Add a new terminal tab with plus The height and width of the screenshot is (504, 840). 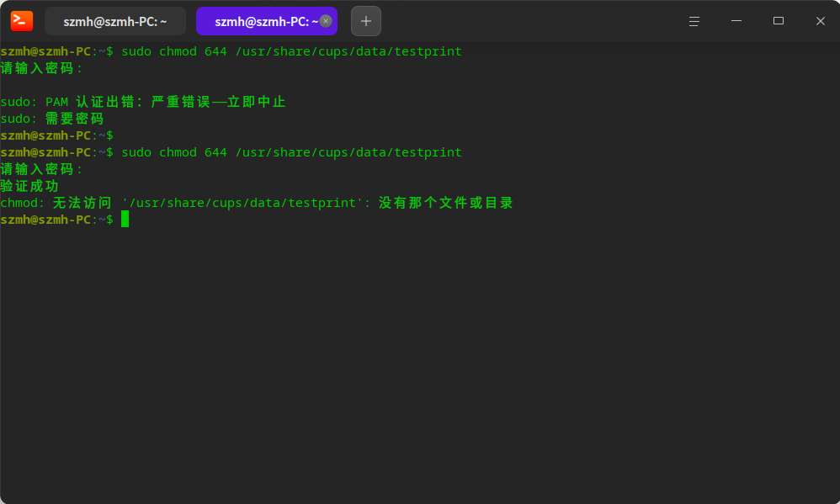[366, 21]
